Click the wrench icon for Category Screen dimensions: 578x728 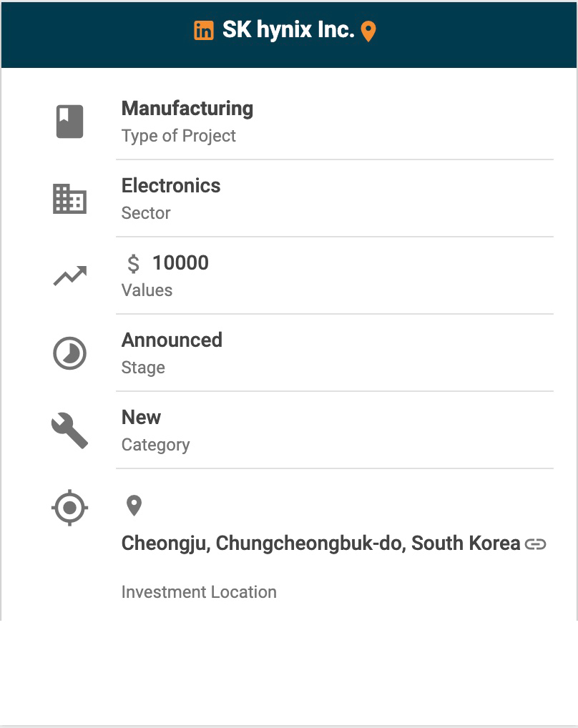70,431
